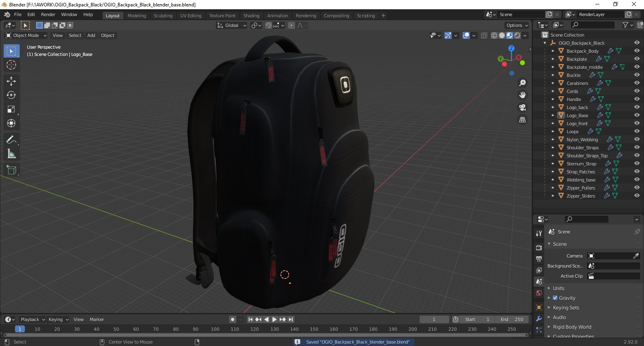Screen dimensions: 644x346
Task: Hide the OGIO_Backpack_Black collection
Action: point(637,43)
